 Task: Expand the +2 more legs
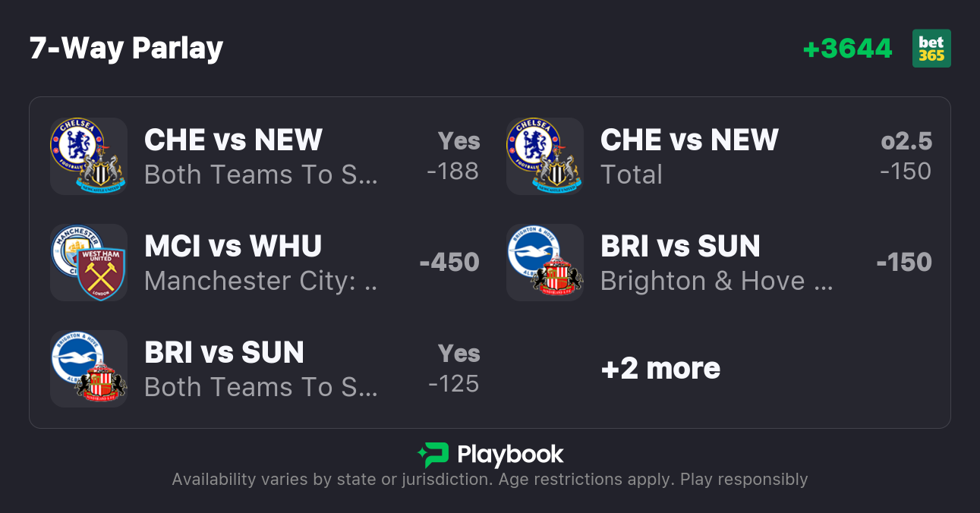(x=660, y=369)
